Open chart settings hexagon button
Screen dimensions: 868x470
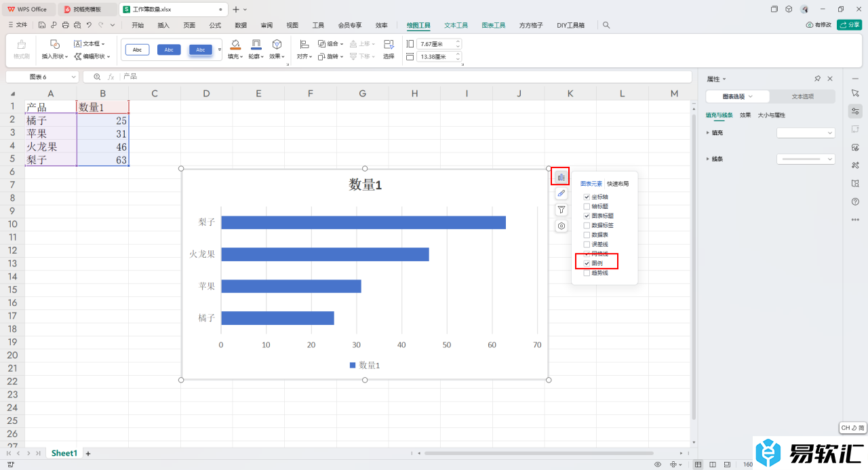[x=561, y=226]
